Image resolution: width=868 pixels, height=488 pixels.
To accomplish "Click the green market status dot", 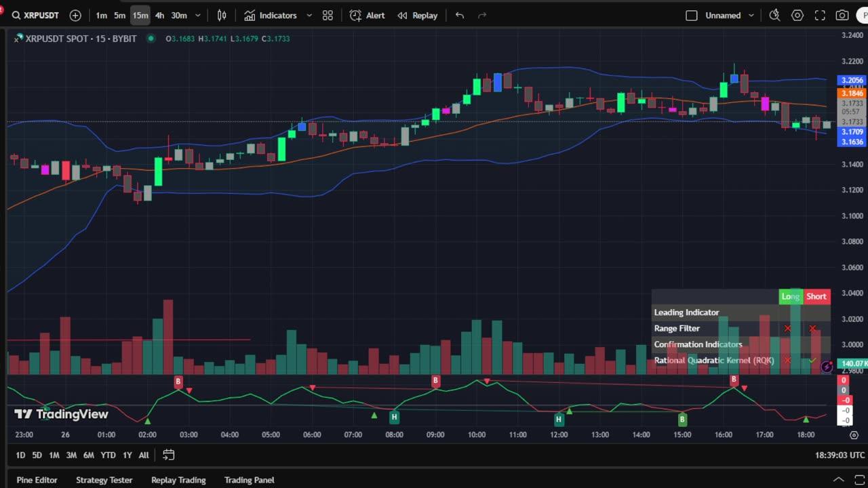I will [151, 39].
